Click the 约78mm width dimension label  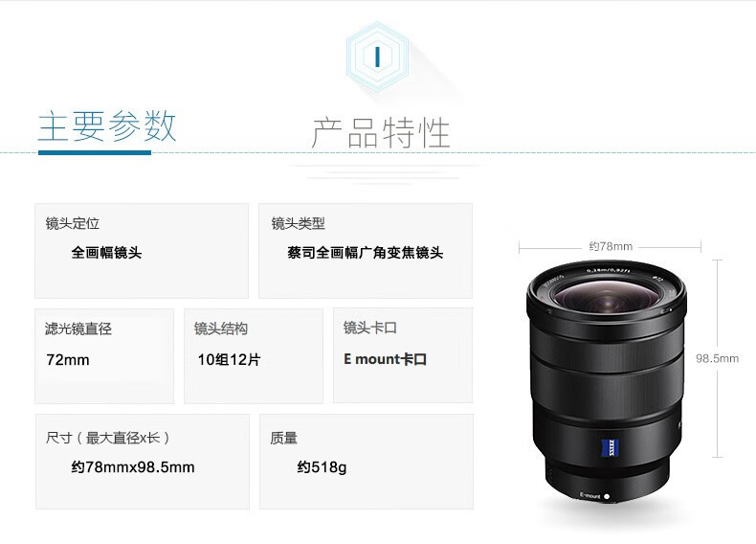[x=611, y=246]
